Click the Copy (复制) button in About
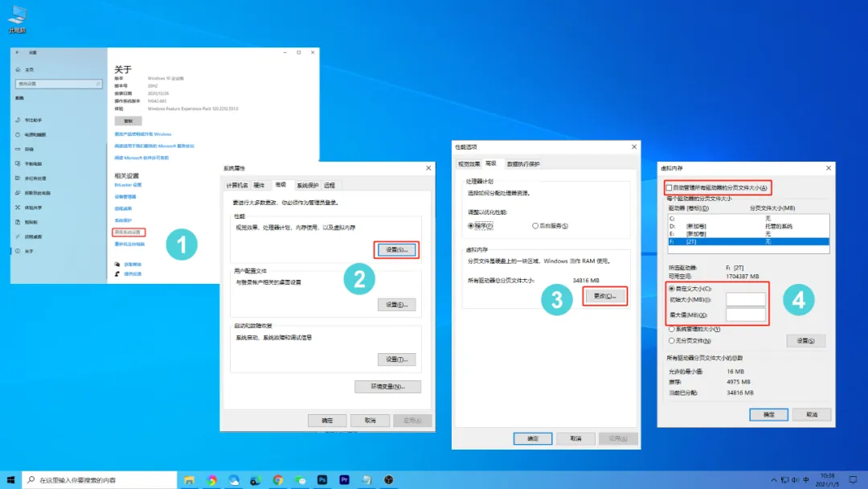 click(x=129, y=121)
